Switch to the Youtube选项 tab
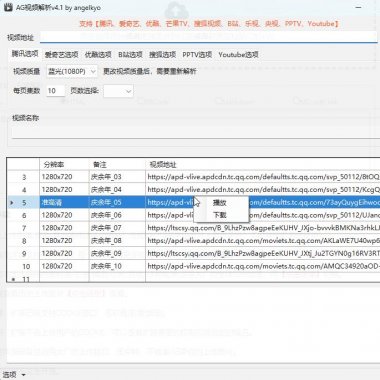Viewport: 380px width, 380px height. (x=238, y=55)
